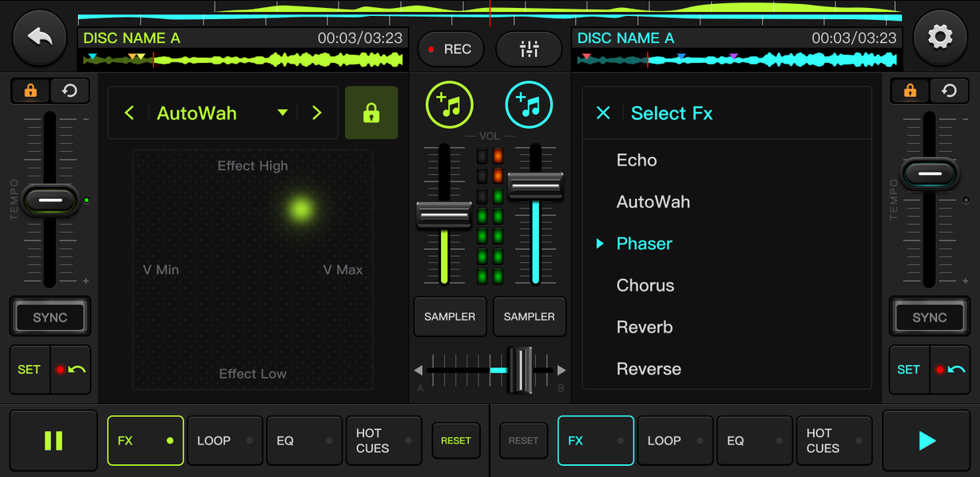
Task: Toggle REC to start recording
Action: click(451, 48)
